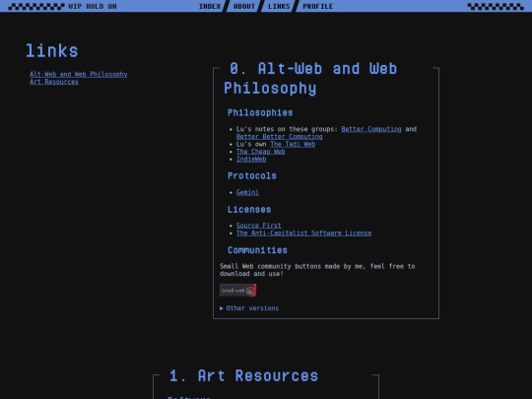Screen dimensions: 532x399
Task: Open the Better Better Computing link
Action: (279, 136)
